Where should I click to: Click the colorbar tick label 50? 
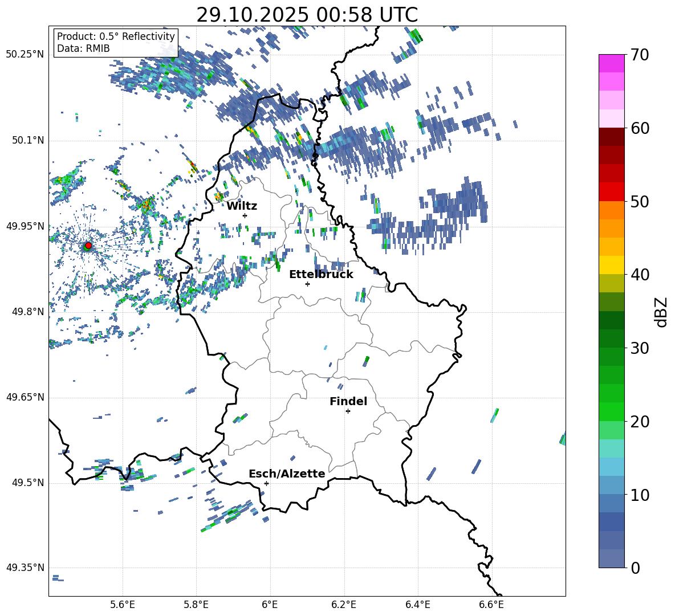640,202
